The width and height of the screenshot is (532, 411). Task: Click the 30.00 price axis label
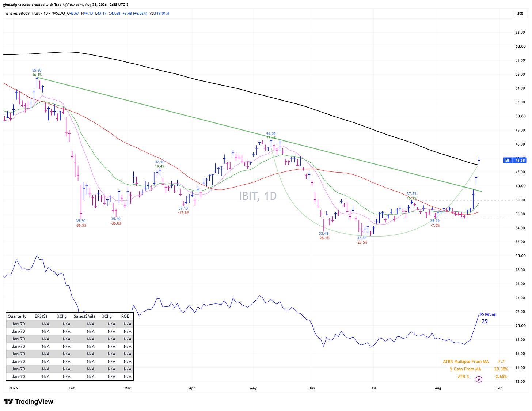click(x=520, y=256)
